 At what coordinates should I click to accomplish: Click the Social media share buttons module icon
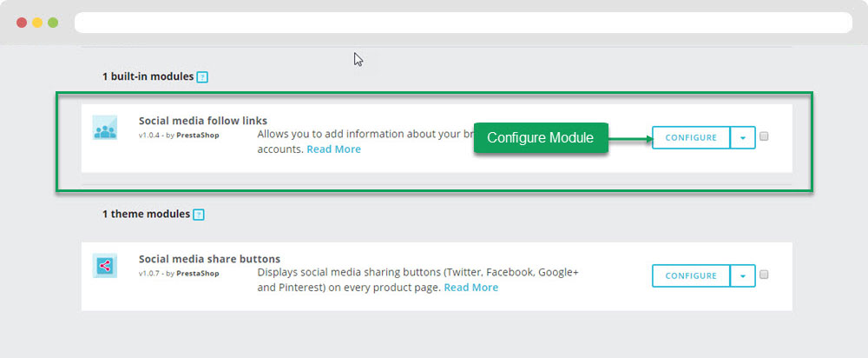(104, 266)
